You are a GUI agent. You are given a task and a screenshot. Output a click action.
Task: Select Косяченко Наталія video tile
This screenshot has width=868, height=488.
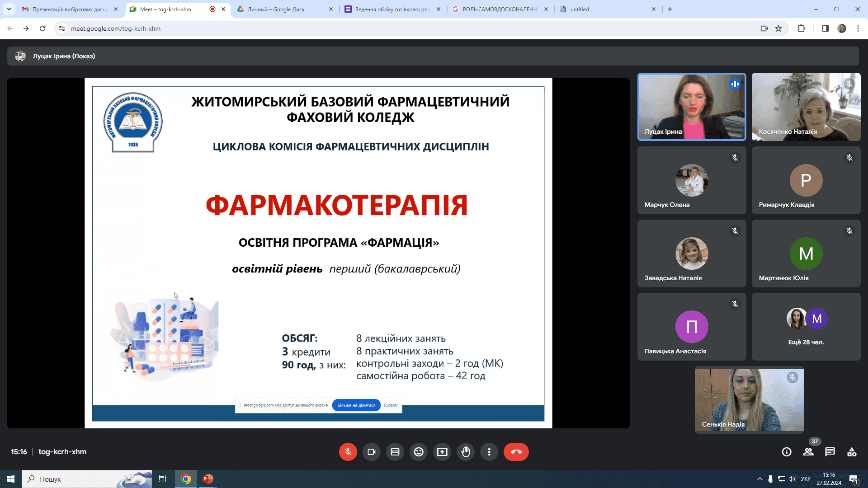coord(806,107)
